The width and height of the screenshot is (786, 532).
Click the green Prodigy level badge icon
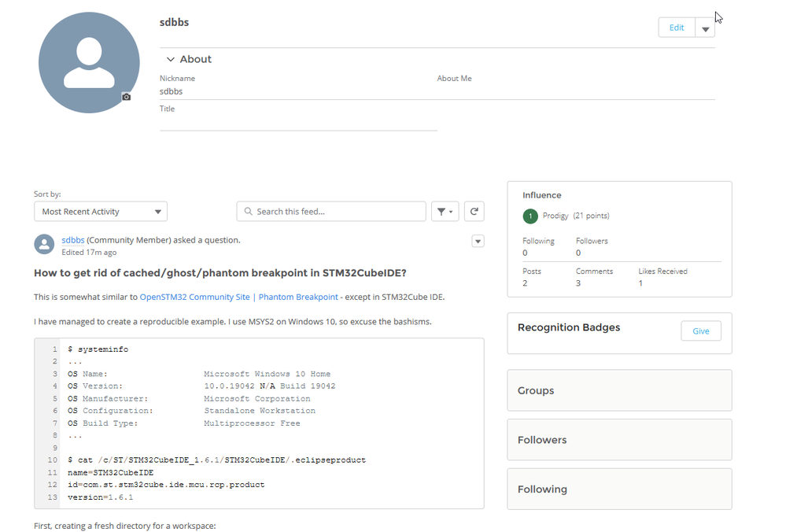click(x=530, y=216)
